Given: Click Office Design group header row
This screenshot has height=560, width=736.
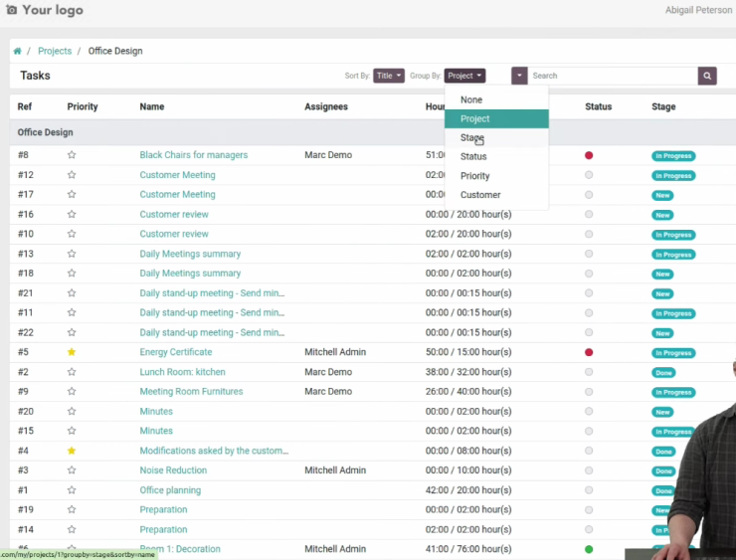Looking at the screenshot, I should [373, 132].
